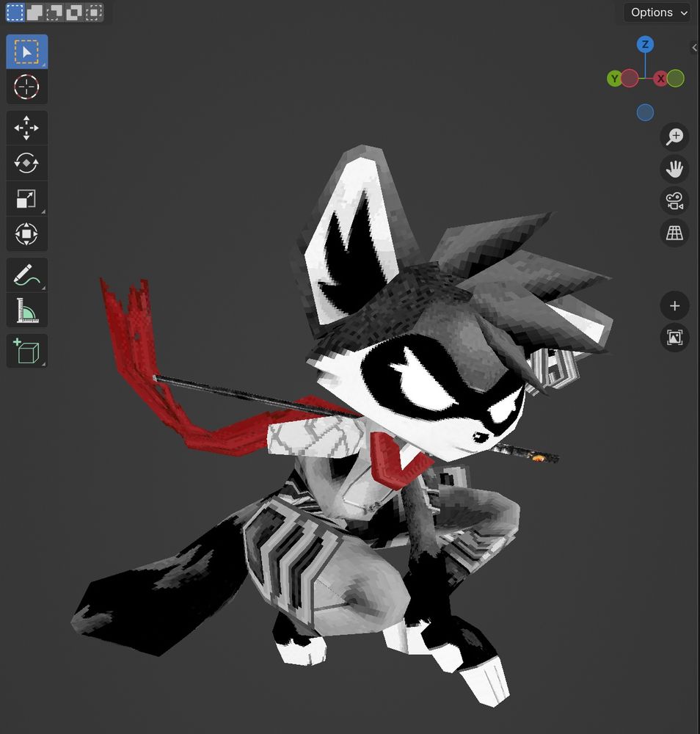Click the zoom magnifier viewport button

pyautogui.click(x=675, y=137)
